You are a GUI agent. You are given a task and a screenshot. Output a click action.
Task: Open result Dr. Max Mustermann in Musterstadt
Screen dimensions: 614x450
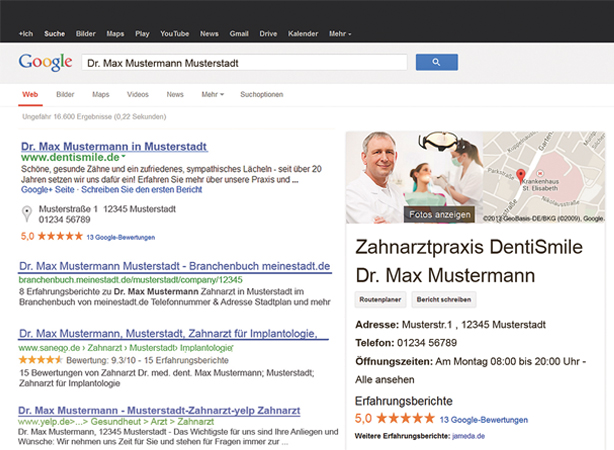[x=114, y=146]
